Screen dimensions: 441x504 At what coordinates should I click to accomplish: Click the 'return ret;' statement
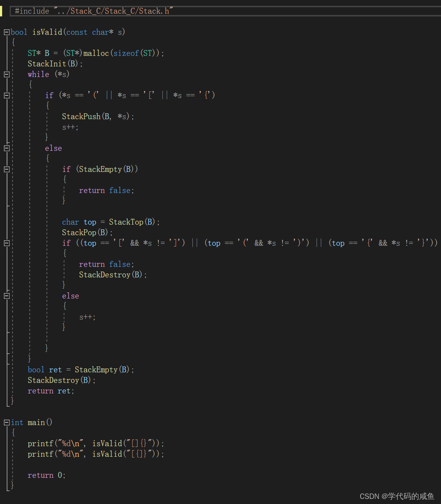[51, 391]
